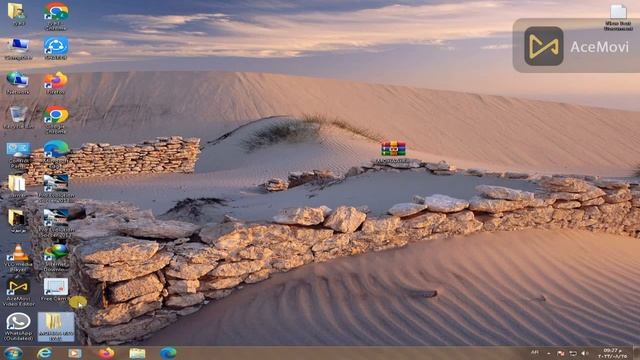
Task: Launch AceMovi Video Editor shortcut
Action: coord(18,292)
